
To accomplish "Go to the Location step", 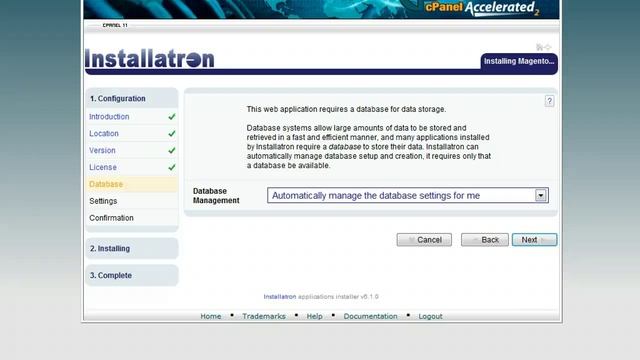I will pyautogui.click(x=104, y=133).
